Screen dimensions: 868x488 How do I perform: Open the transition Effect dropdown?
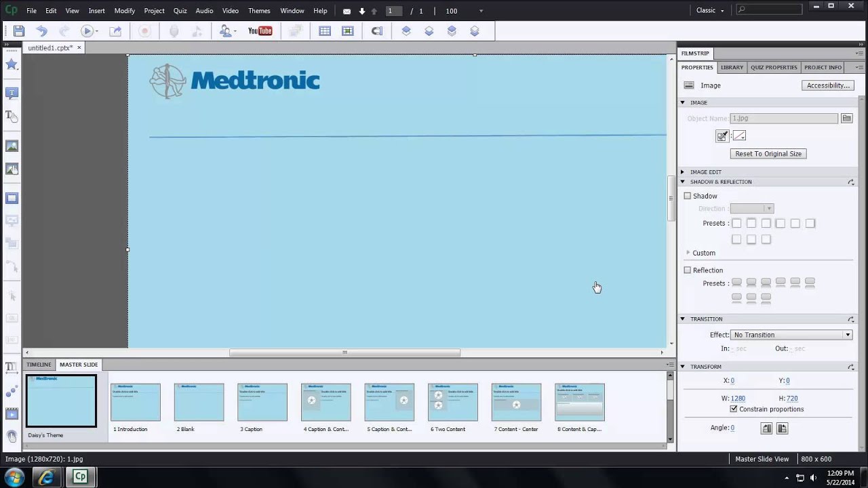click(x=791, y=335)
